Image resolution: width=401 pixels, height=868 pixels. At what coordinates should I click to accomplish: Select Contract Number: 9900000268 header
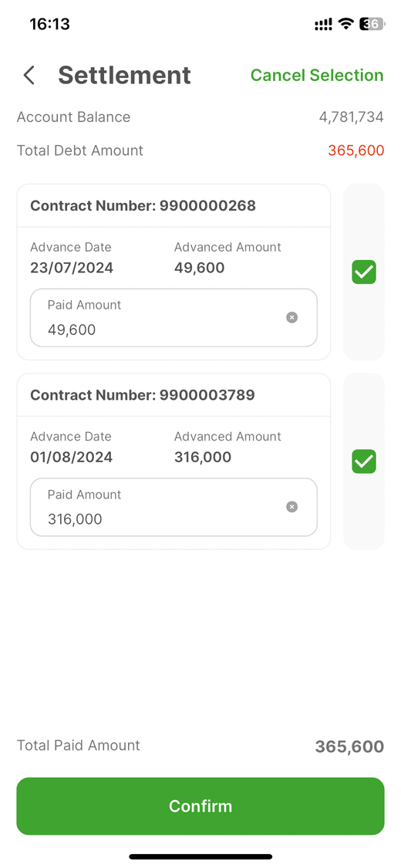143,206
